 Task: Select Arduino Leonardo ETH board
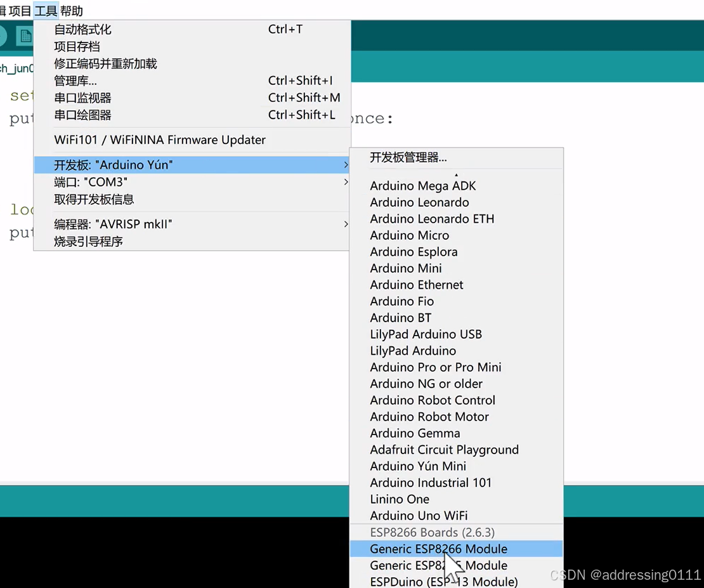[456, 219]
